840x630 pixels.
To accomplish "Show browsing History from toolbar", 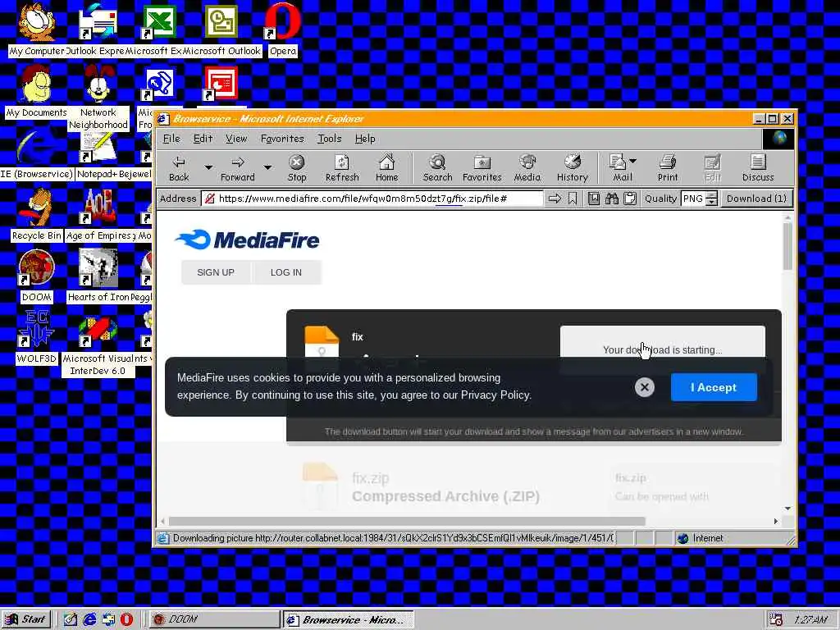I will [x=572, y=168].
